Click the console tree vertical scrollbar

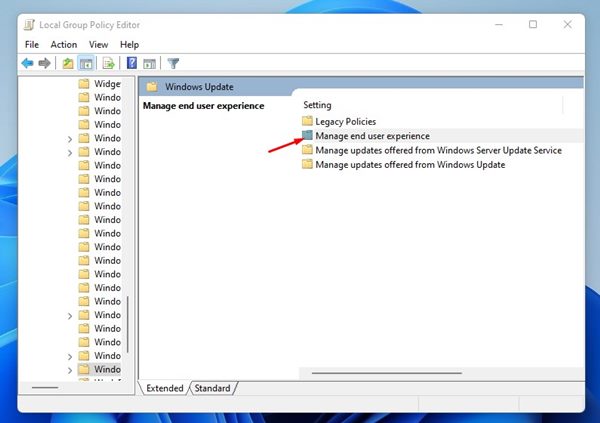pos(127,324)
